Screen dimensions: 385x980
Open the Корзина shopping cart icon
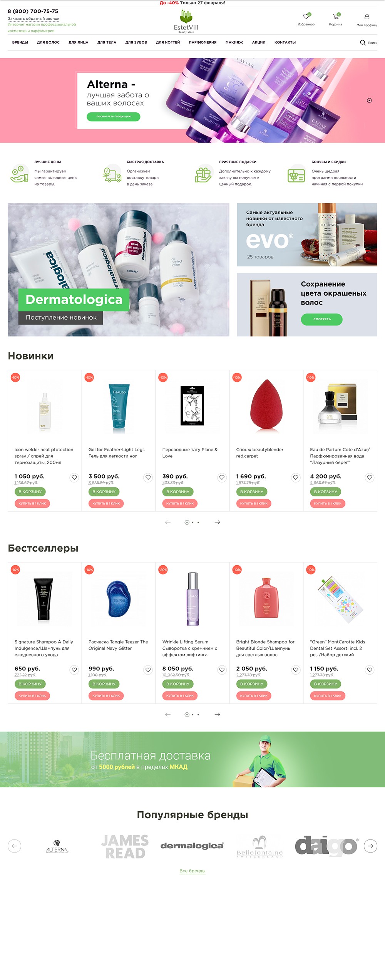[x=336, y=16]
